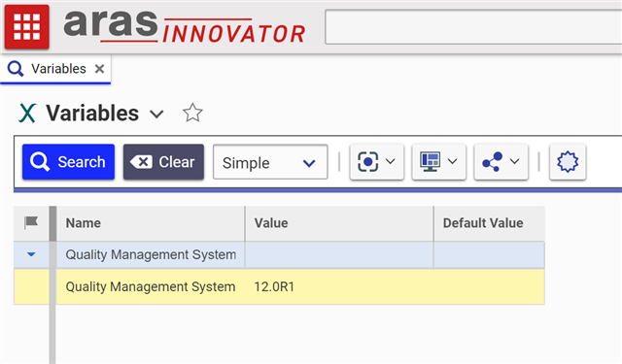Click the green X Variables item type icon
The width and height of the screenshot is (622, 364).
(27, 114)
